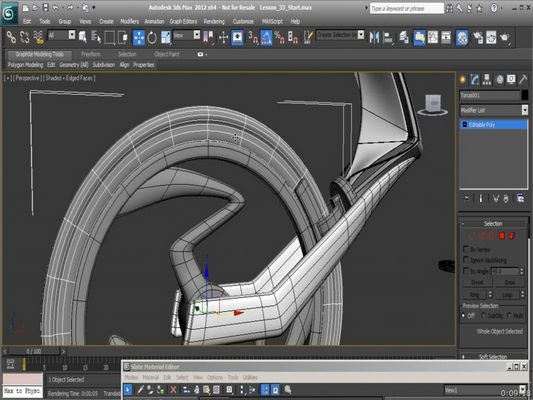This screenshot has height=400, width=533.
Task: Expand the Soft Selection rollout
Action: [493, 356]
